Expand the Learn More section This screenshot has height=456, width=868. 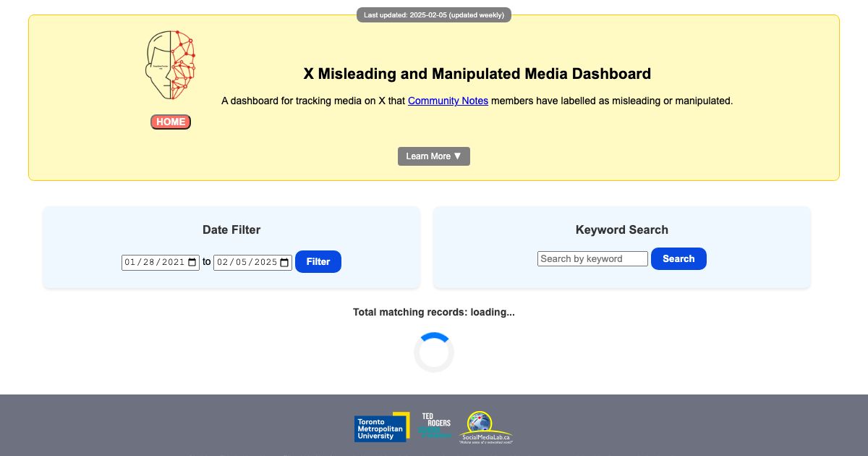pos(433,156)
